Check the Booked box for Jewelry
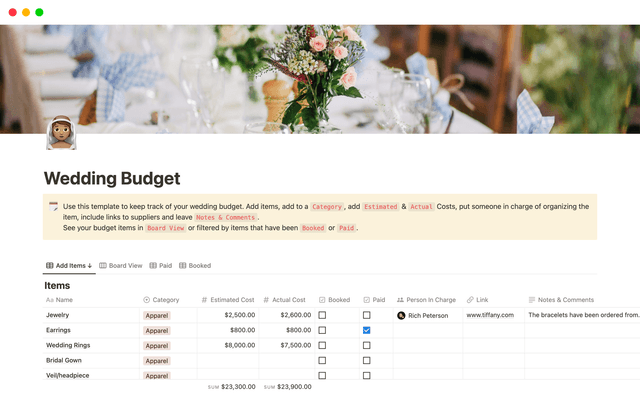 click(322, 315)
